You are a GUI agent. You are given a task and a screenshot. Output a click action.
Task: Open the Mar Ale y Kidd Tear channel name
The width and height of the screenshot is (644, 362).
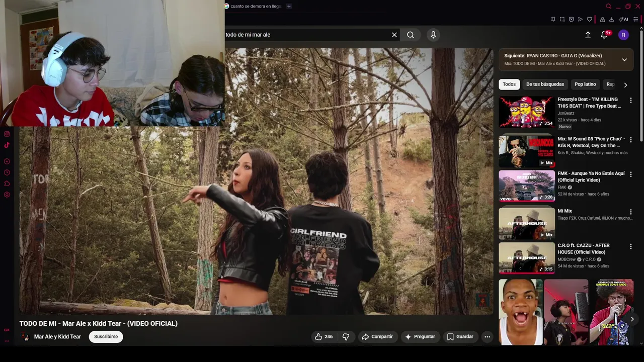point(57,337)
